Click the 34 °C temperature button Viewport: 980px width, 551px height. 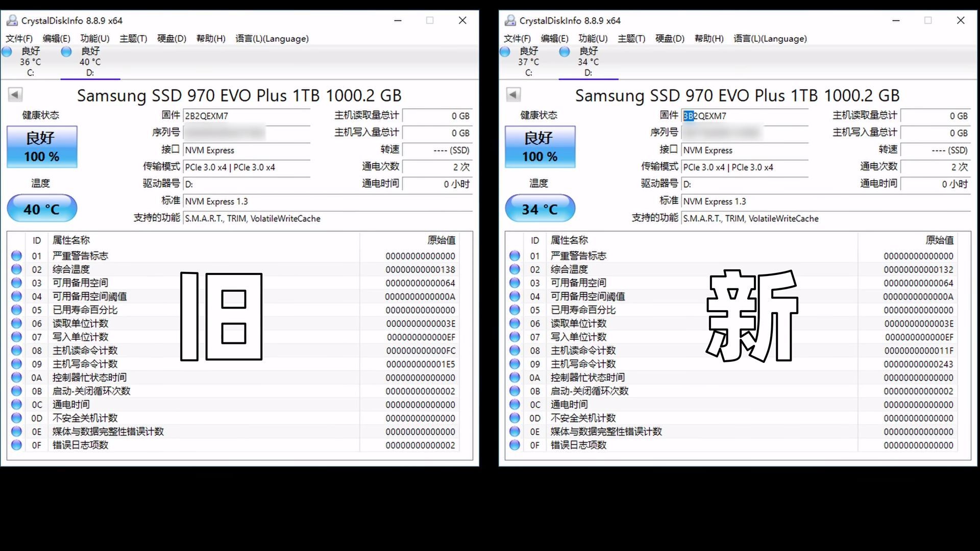click(x=540, y=209)
